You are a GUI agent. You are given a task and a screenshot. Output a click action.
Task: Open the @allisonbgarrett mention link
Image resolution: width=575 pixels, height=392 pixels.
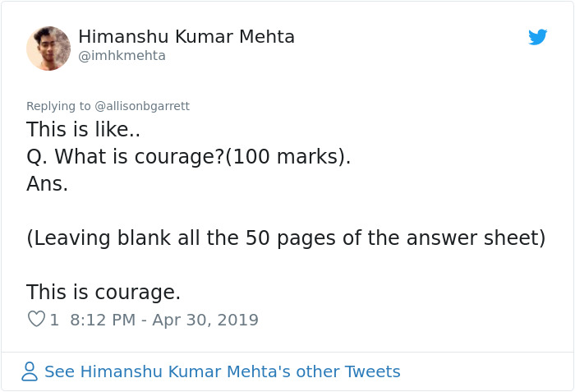142,106
